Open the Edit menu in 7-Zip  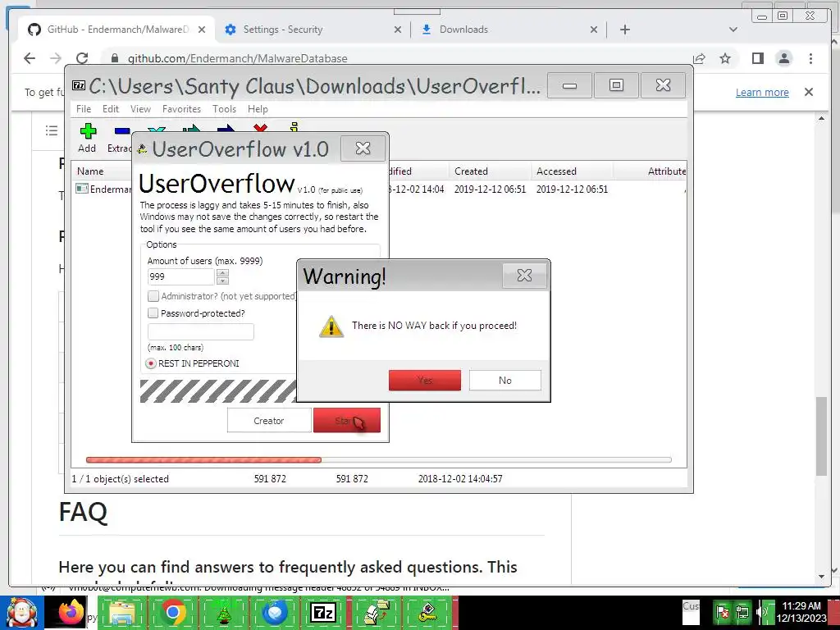[x=111, y=109]
